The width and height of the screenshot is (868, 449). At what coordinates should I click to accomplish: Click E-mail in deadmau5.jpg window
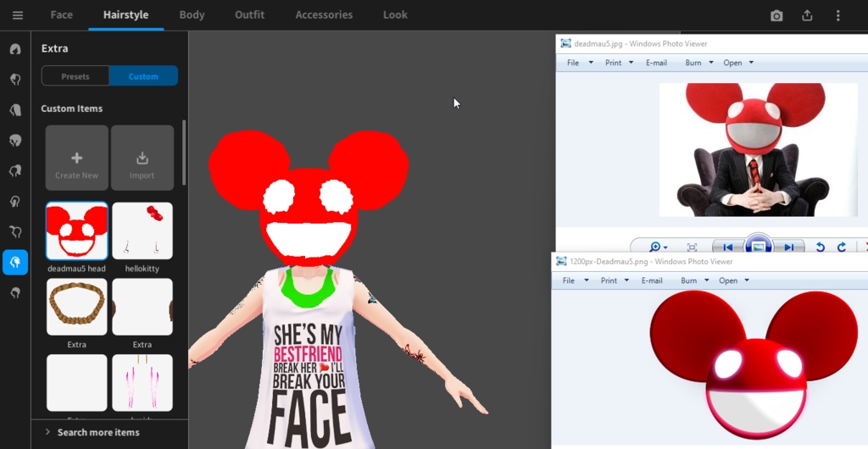(x=657, y=63)
